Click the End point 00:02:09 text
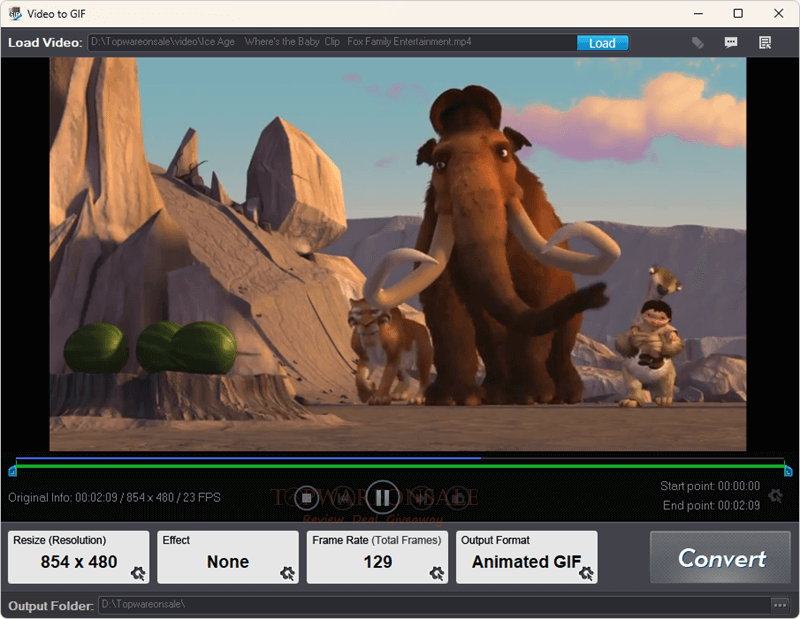The width and height of the screenshot is (800, 619). tap(711, 505)
